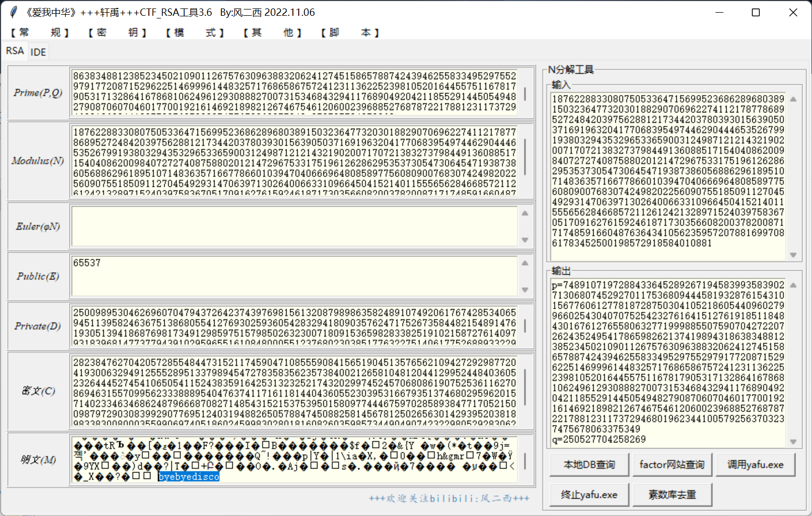
Task: Click the 输入 area scroll down arrow
Action: point(793,255)
